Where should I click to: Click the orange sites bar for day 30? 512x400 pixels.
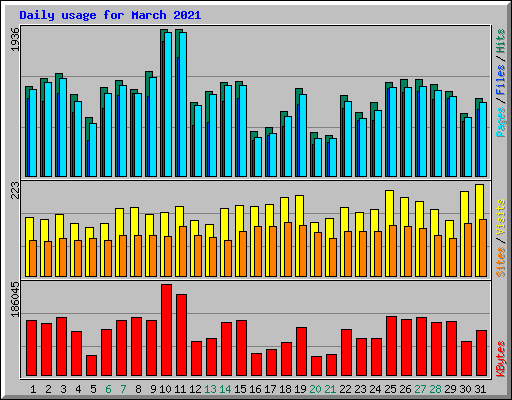click(468, 250)
